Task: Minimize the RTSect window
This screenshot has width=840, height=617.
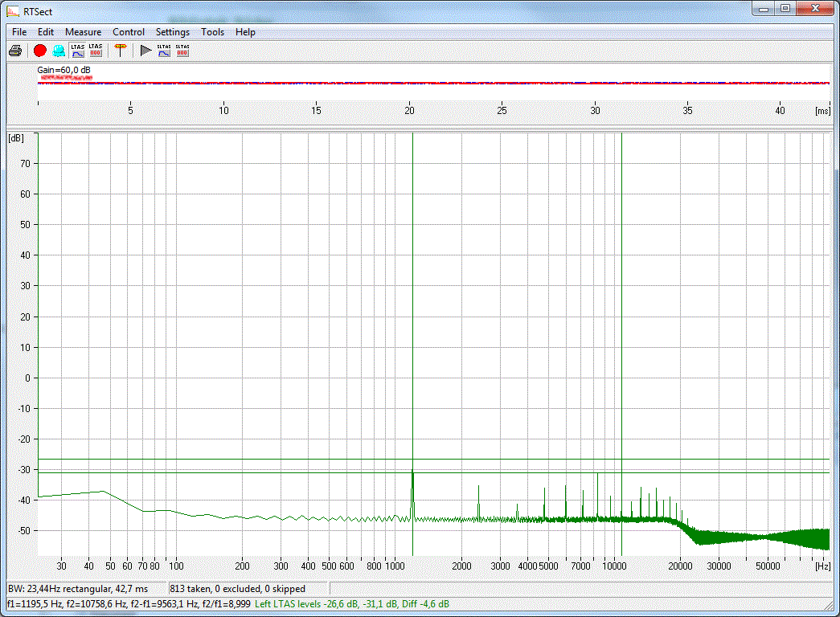Action: pyautogui.click(x=764, y=9)
